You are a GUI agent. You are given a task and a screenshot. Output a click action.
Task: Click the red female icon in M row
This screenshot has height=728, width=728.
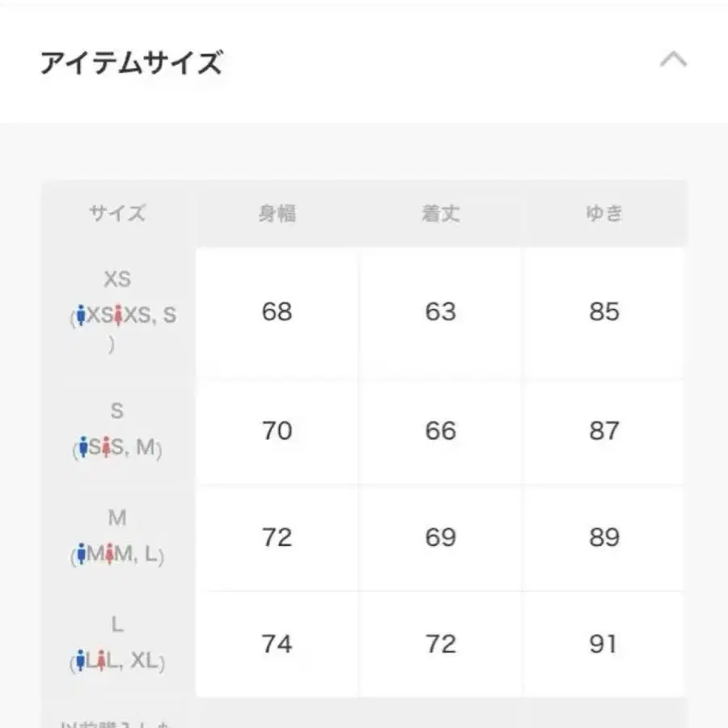coord(108,555)
